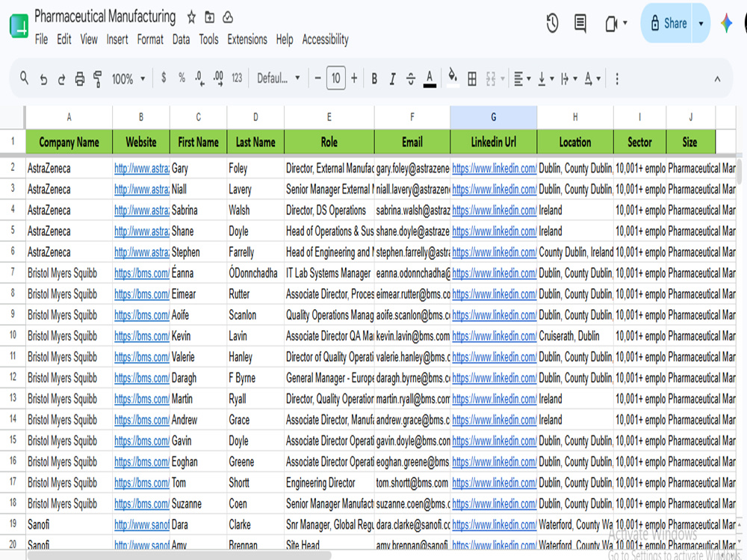Open Sanofi website link for Dara
The width and height of the screenshot is (747, 560).
[141, 525]
